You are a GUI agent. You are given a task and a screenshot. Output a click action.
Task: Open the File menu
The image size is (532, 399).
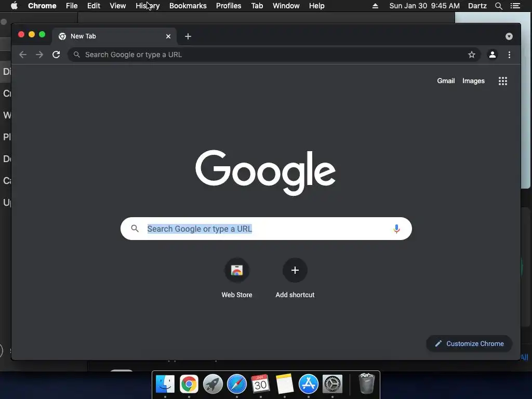[72, 6]
